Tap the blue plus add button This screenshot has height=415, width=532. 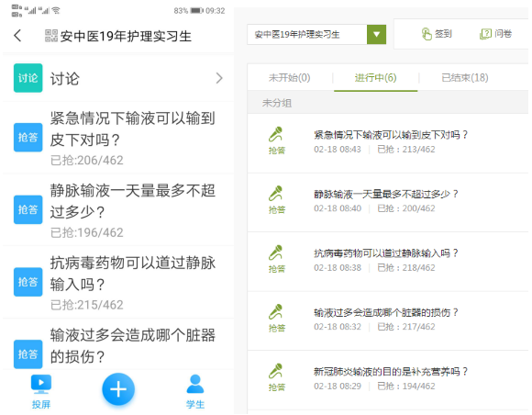click(118, 389)
